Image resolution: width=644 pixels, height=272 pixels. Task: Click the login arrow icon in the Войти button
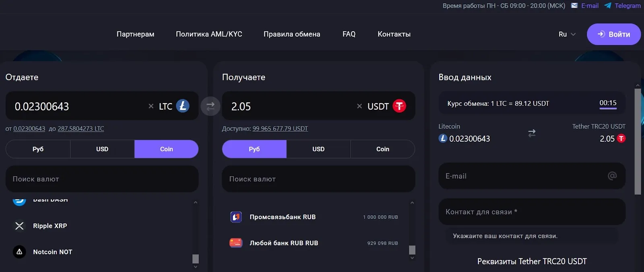601,34
